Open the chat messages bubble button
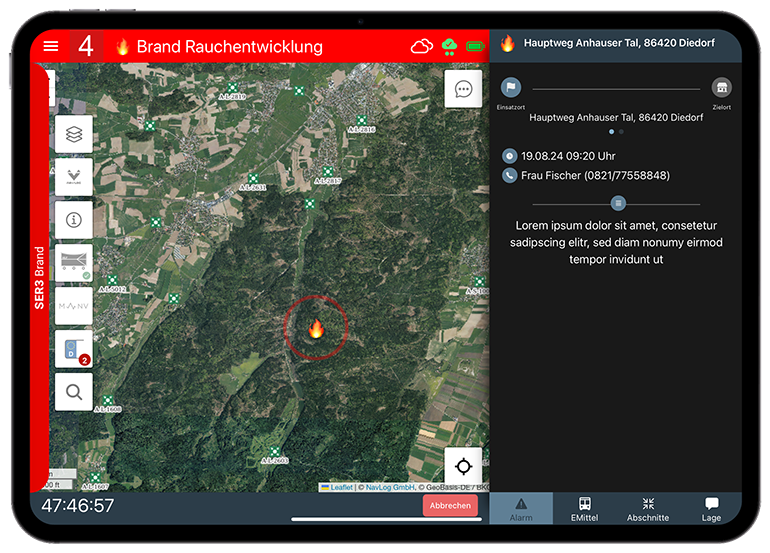Screen dimensions: 770x553 463,89
